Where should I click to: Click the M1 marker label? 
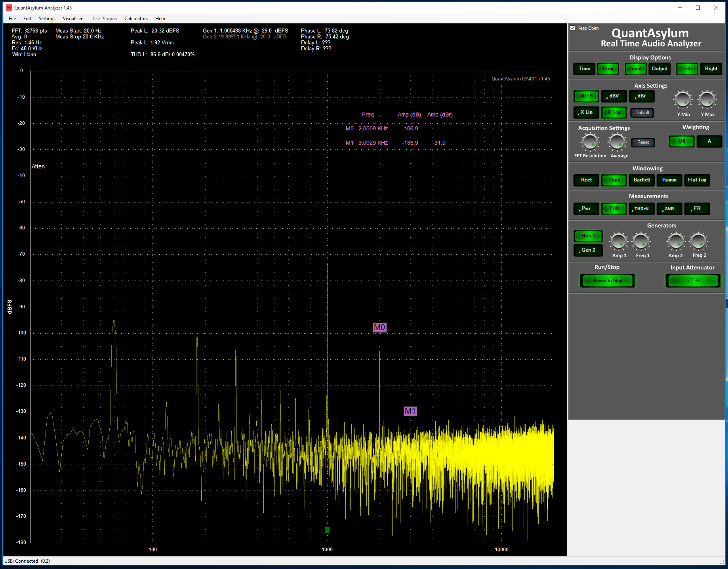(x=410, y=411)
